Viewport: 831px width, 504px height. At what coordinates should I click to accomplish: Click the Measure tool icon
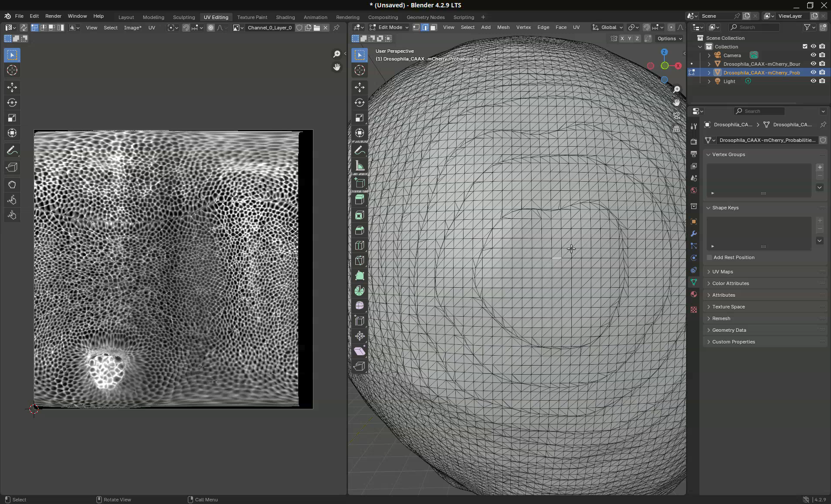coord(359,166)
